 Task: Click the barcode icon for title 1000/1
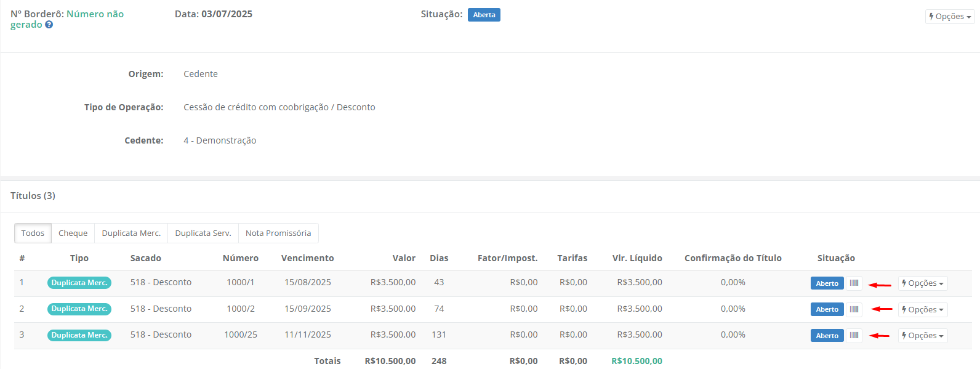pos(854,283)
